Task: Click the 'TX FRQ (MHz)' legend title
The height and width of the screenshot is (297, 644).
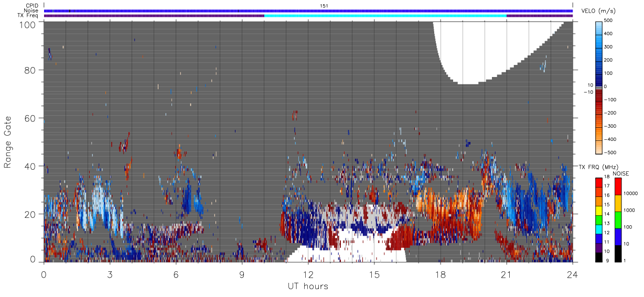Action: (x=597, y=167)
